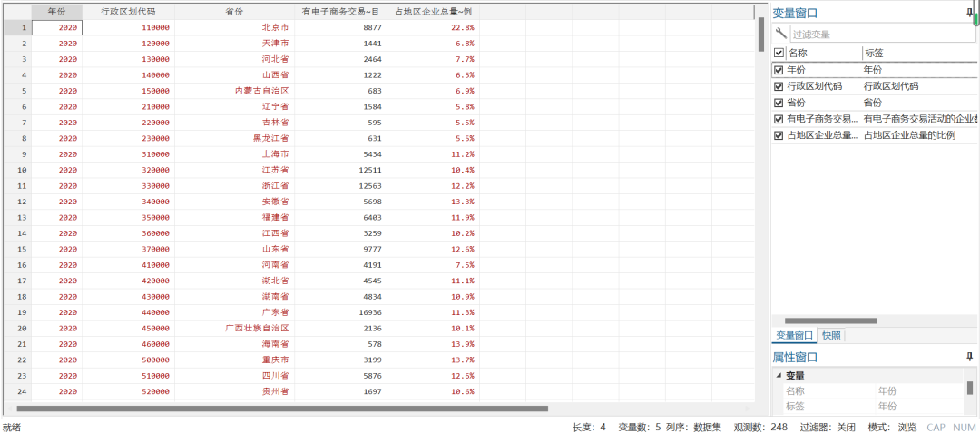Click the 变量数: 5 status entry
980x434 pixels.
click(640, 427)
